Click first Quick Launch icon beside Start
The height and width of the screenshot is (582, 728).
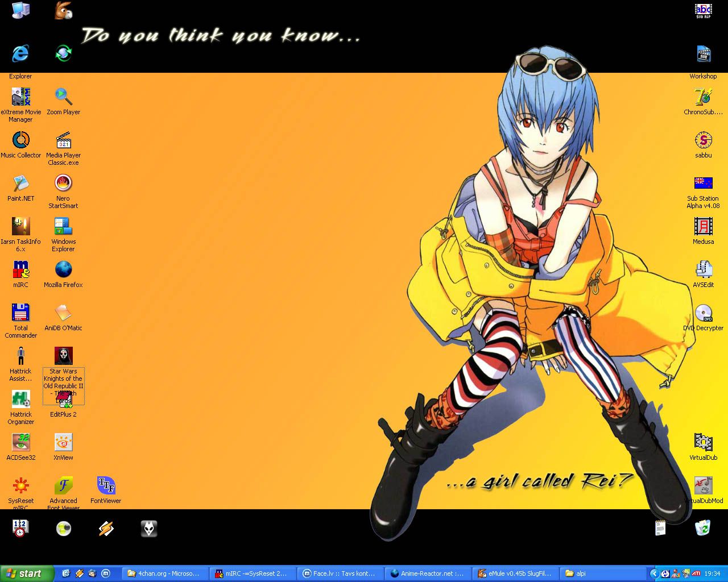coord(65,573)
